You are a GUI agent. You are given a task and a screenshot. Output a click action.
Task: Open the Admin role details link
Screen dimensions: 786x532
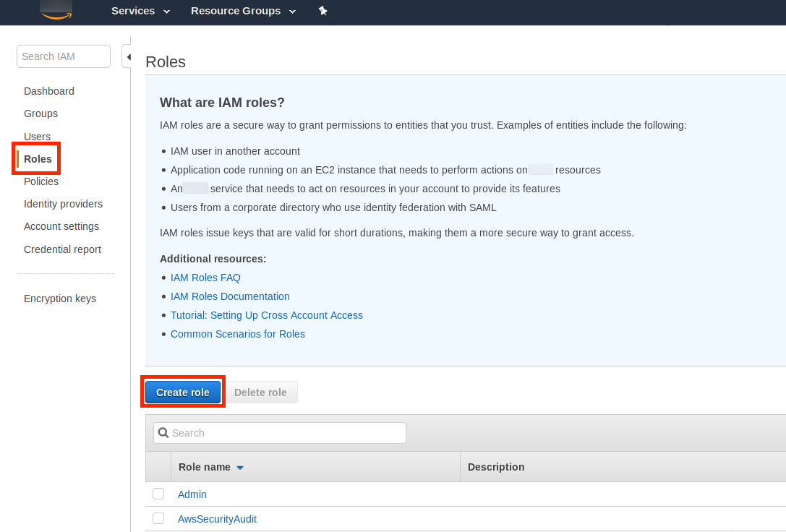pyautogui.click(x=192, y=494)
